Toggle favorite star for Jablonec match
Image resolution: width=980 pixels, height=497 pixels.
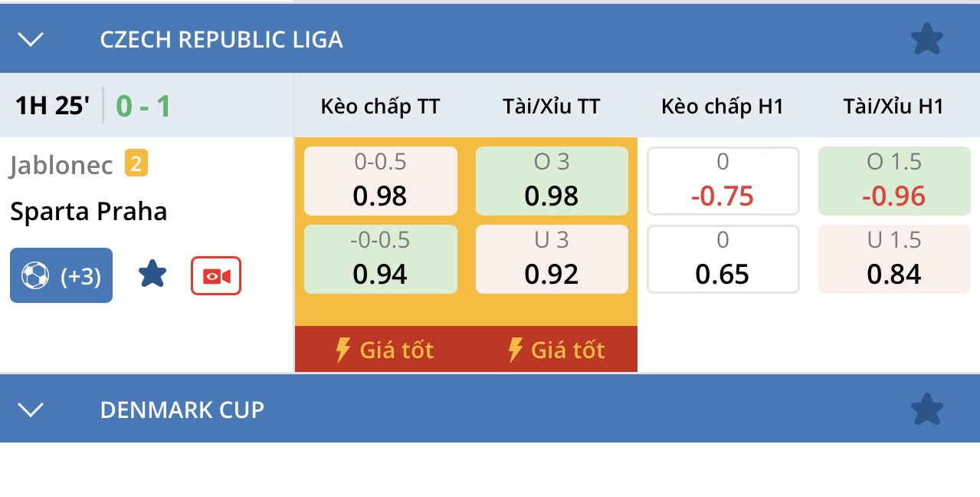point(152,275)
